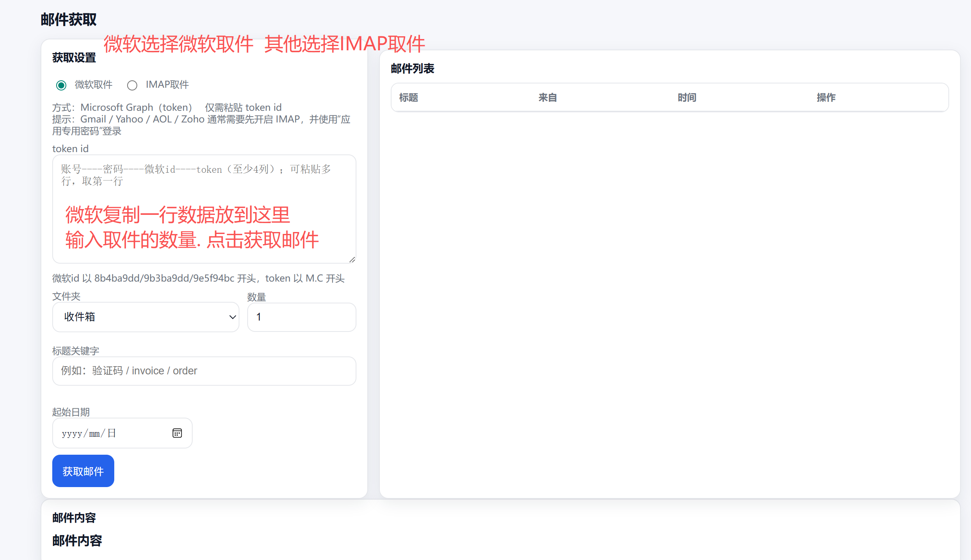Click the 获取邮件 button
The width and height of the screenshot is (971, 560).
(83, 471)
